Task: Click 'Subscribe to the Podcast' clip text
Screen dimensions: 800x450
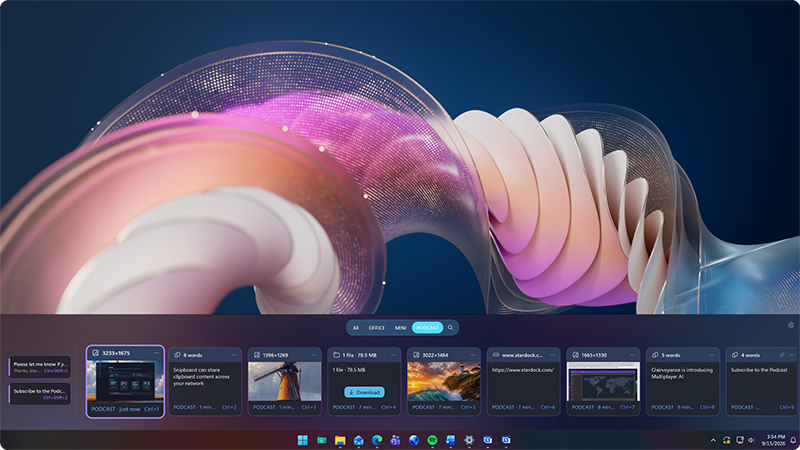Action: tap(759, 370)
